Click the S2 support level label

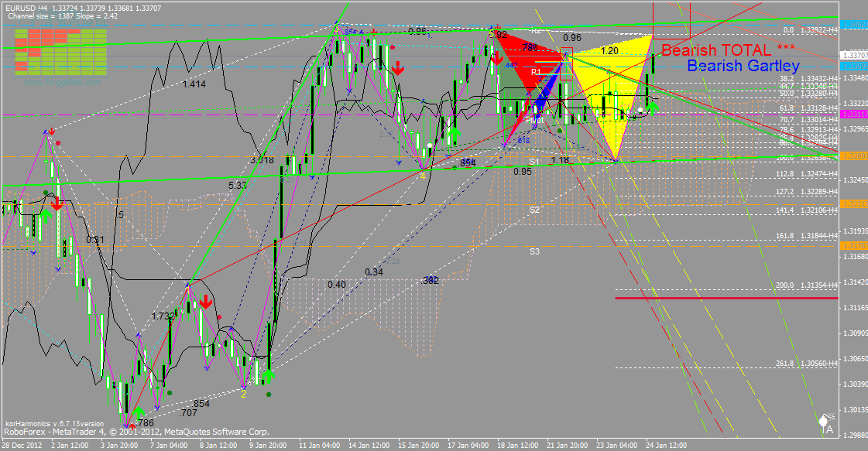tap(534, 210)
